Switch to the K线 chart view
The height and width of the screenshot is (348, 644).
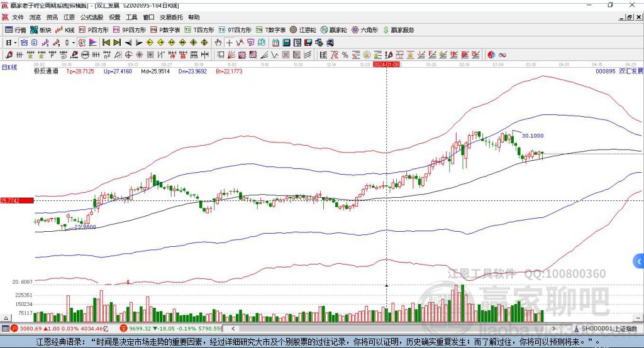(x=65, y=30)
